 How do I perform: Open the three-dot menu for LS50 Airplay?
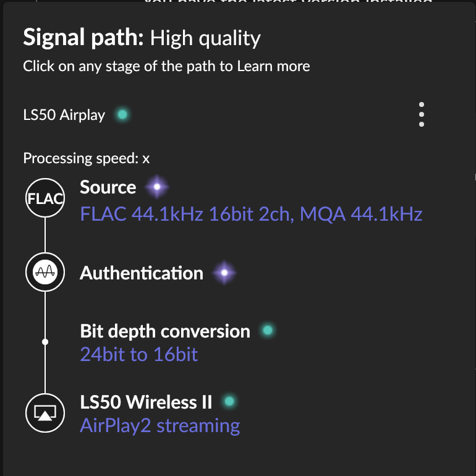[x=422, y=114]
